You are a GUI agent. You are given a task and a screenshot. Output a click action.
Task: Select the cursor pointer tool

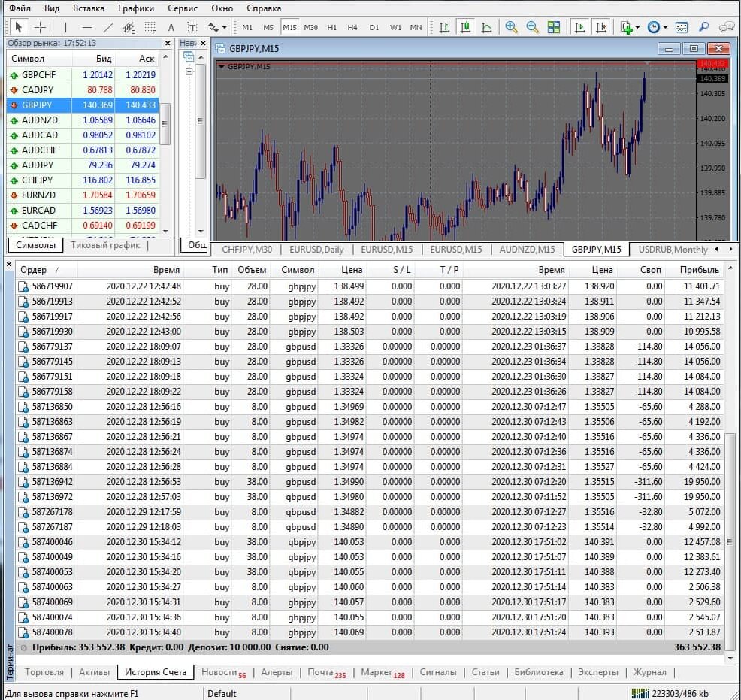coord(19,27)
